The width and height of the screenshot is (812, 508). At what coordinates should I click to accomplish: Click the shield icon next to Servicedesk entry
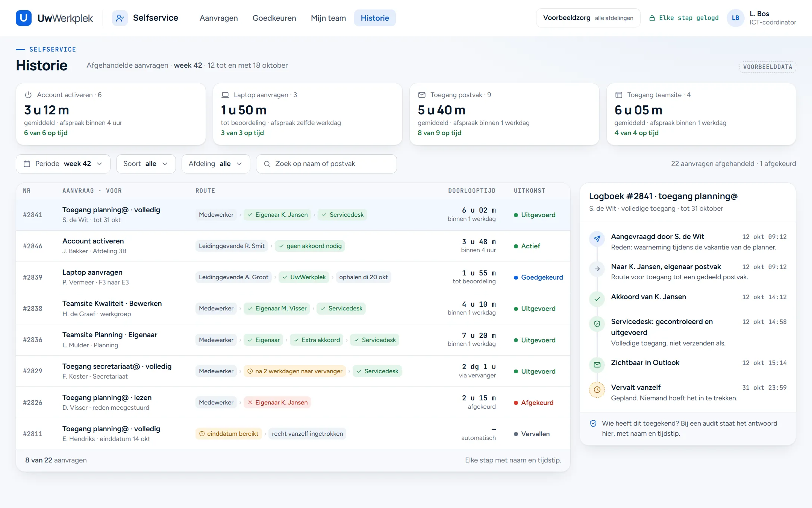[597, 324]
